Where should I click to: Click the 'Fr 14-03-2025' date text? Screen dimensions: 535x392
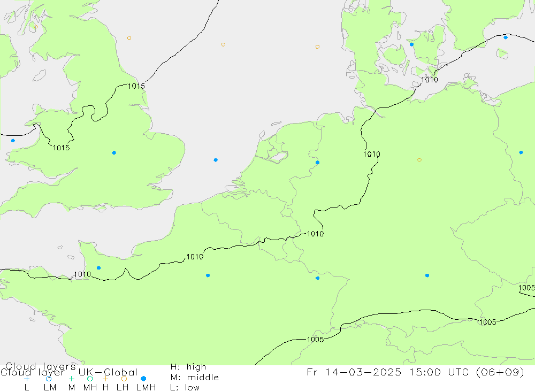click(354, 372)
